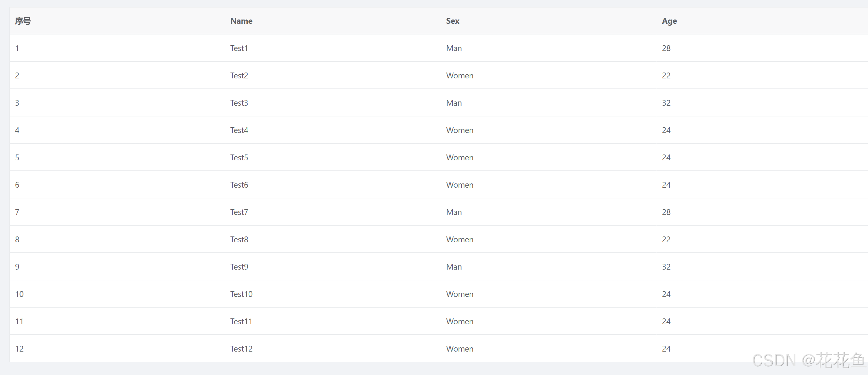Click the Name column header
868x375 pixels.
(x=241, y=21)
